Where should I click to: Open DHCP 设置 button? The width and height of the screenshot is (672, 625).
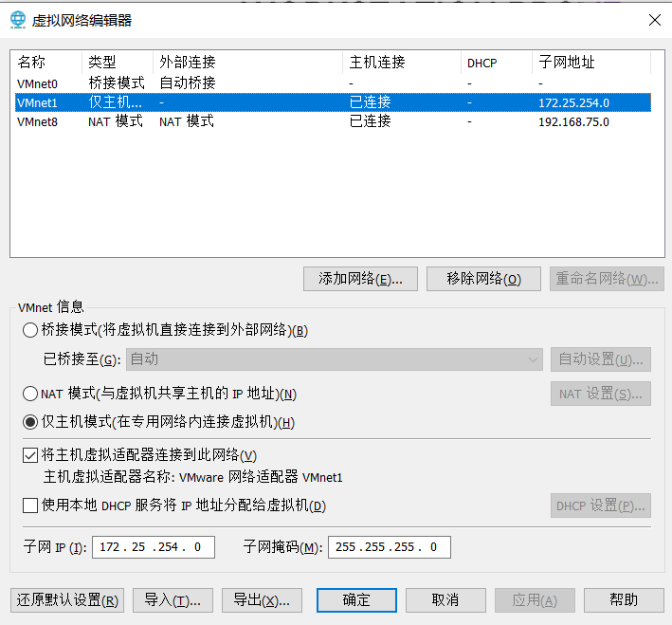[601, 506]
